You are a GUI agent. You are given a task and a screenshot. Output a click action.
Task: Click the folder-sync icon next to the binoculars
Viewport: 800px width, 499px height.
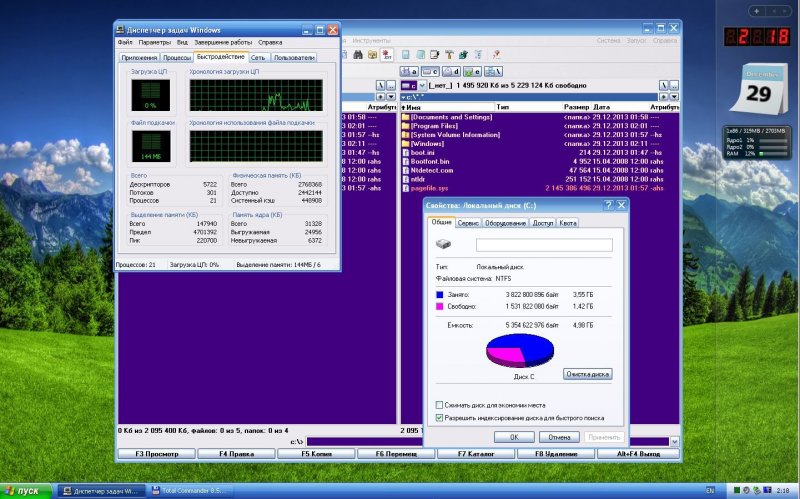(x=372, y=55)
